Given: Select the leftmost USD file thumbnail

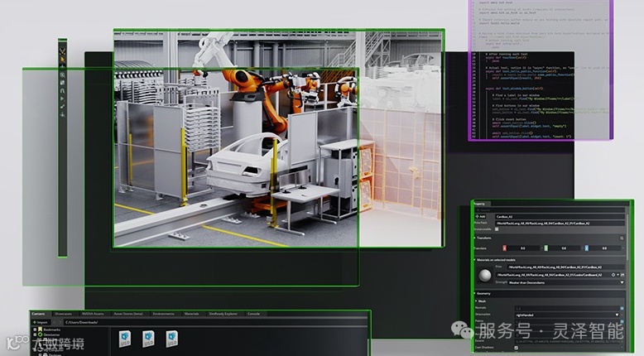Looking at the screenshot, I should [125, 339].
